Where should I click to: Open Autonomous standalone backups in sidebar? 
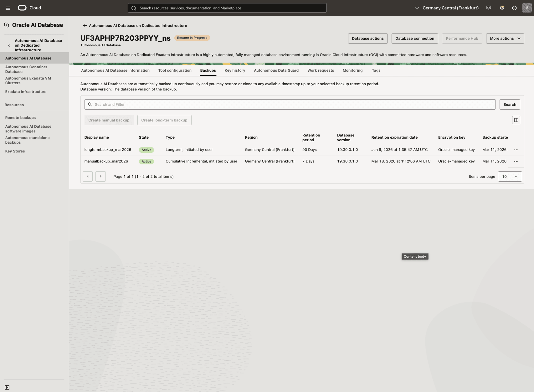(27, 140)
